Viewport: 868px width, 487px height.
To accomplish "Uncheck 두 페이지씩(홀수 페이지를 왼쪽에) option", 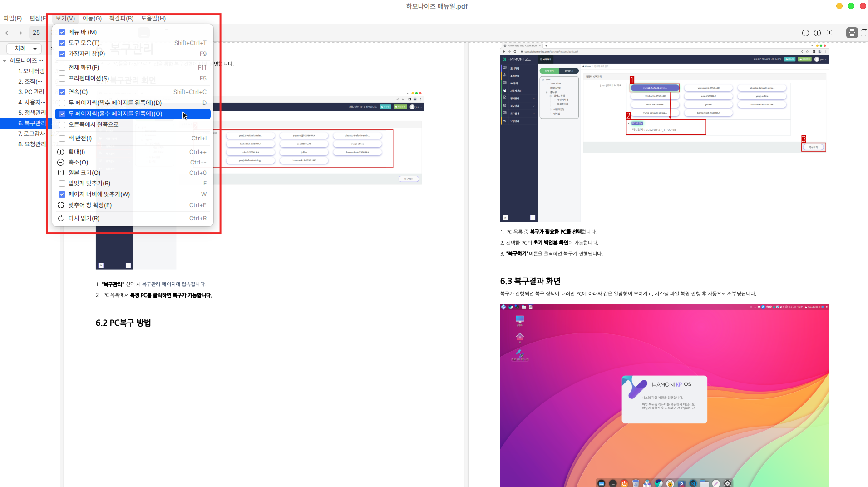I will tap(62, 114).
